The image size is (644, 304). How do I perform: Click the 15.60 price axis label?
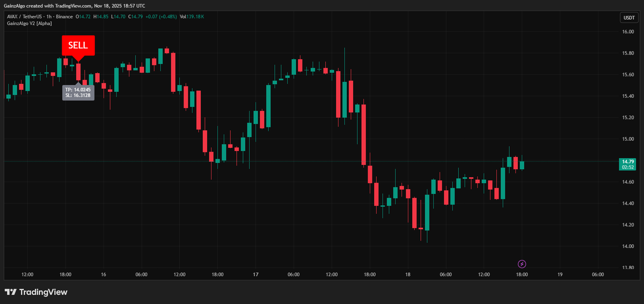point(628,75)
